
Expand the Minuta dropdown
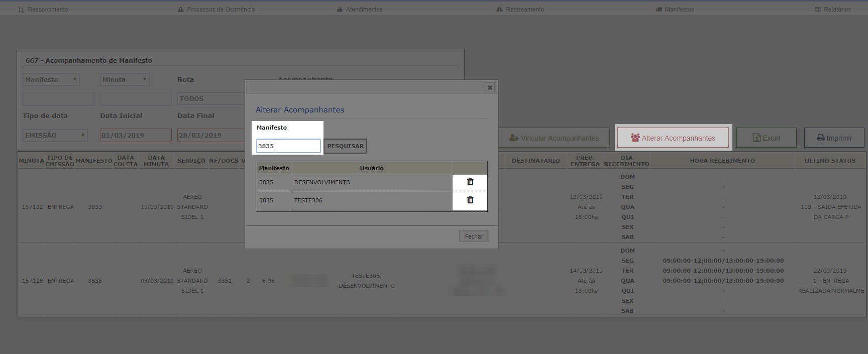click(125, 79)
